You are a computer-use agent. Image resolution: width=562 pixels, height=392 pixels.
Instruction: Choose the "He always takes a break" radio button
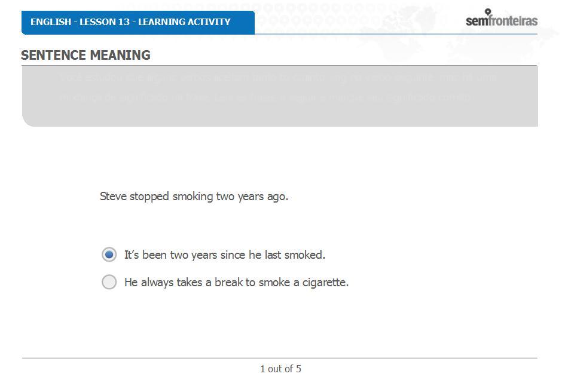(x=109, y=282)
